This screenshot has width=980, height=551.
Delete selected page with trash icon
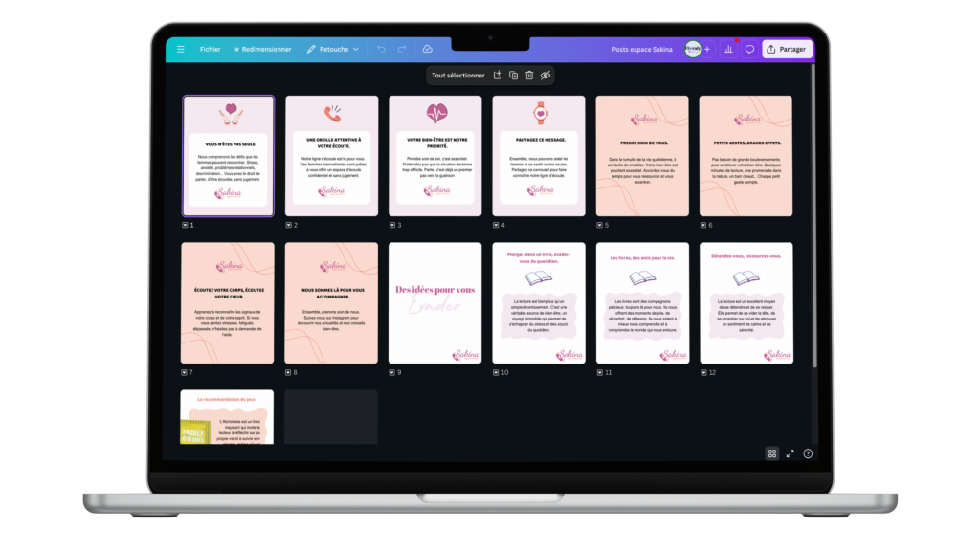529,75
